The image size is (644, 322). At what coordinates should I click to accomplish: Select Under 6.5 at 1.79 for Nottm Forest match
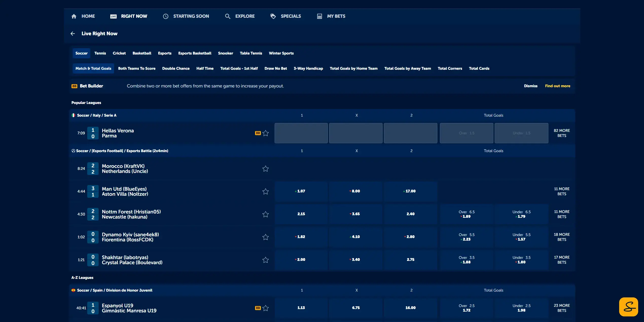click(521, 214)
